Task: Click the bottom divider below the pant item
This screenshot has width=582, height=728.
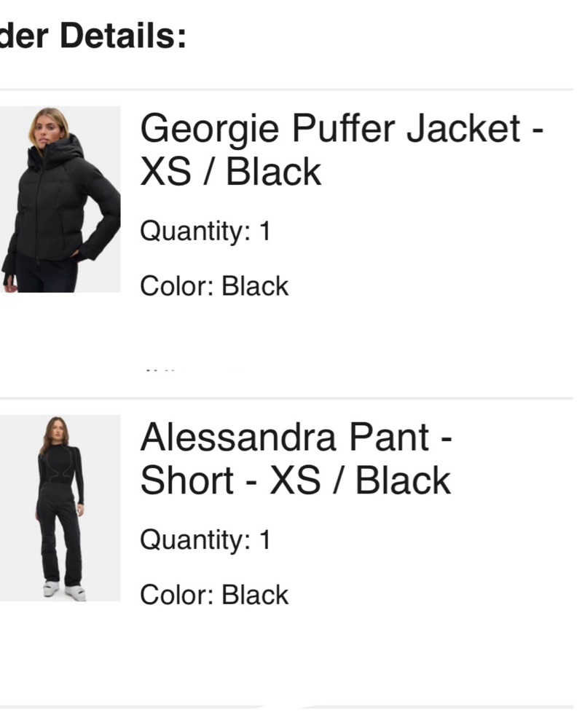Action: [x=291, y=706]
